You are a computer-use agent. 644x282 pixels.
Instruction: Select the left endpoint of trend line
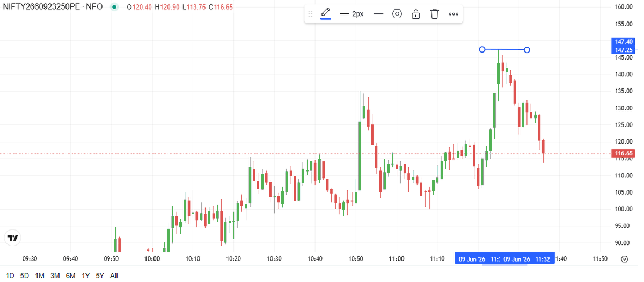pyautogui.click(x=482, y=49)
